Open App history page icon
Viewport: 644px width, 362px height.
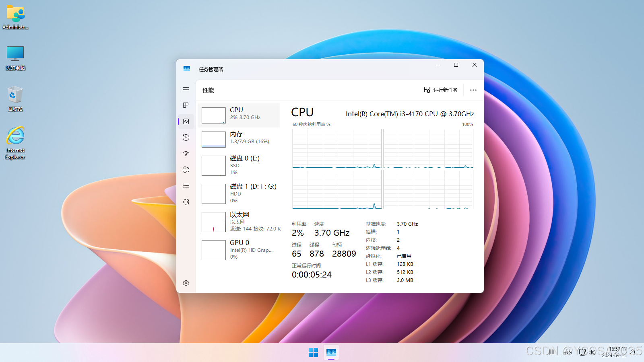[186, 138]
